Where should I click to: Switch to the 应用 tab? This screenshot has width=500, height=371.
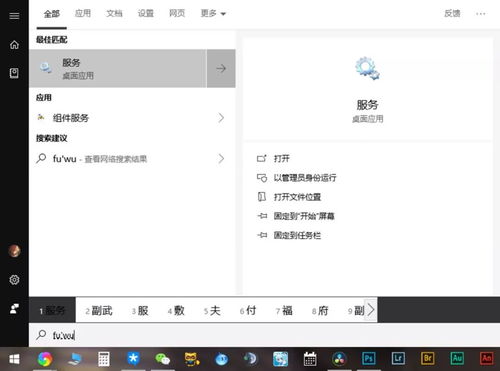click(83, 13)
